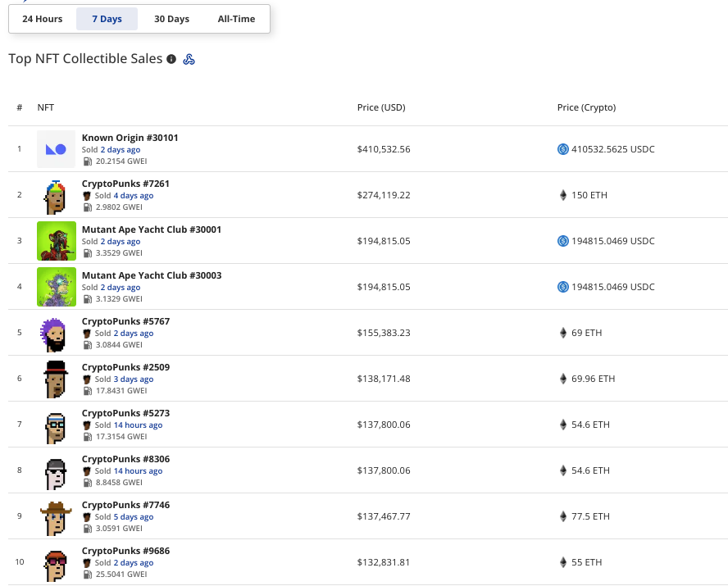The width and height of the screenshot is (728, 586).
Task: Open the CryptoPunks #5273 title link
Action: [x=125, y=413]
